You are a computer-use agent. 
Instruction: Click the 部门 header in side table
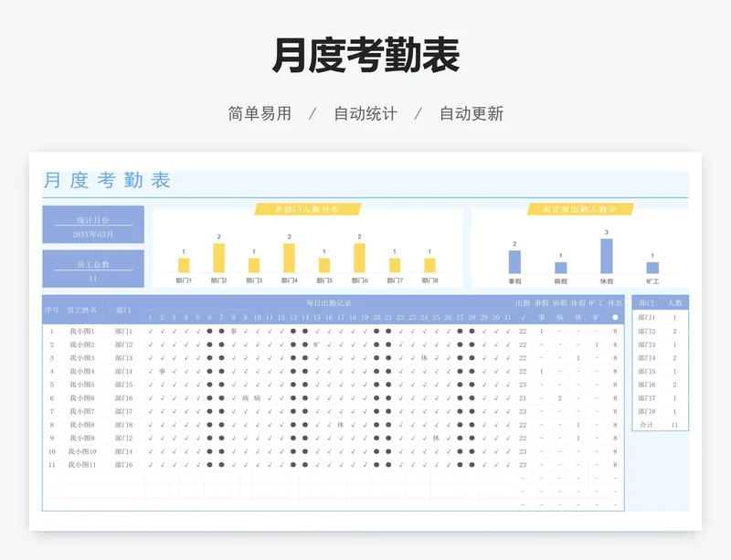click(x=646, y=303)
